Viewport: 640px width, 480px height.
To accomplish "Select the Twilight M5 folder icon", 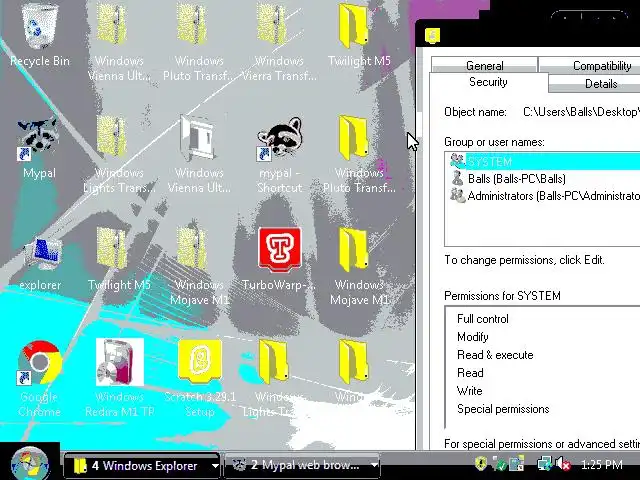I will (x=353, y=25).
